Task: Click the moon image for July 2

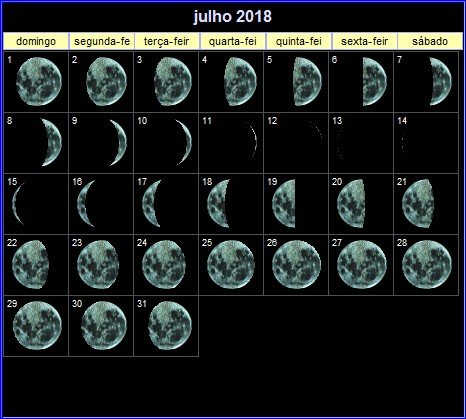Action: pos(106,82)
